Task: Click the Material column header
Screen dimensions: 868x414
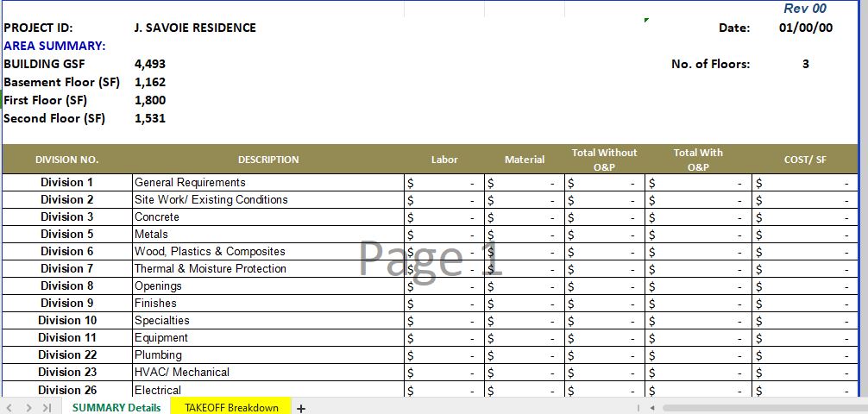Action: click(525, 160)
